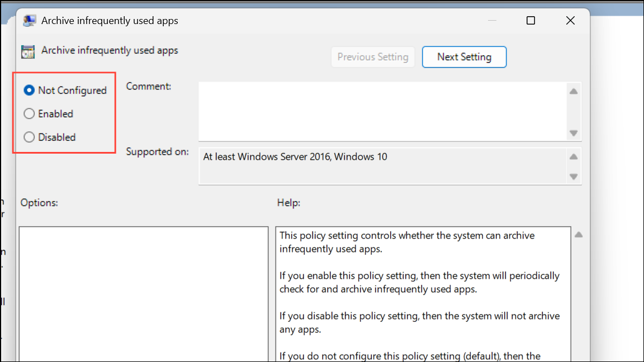Click the Supported on Windows version text
The height and width of the screenshot is (362, 644).
point(295,157)
